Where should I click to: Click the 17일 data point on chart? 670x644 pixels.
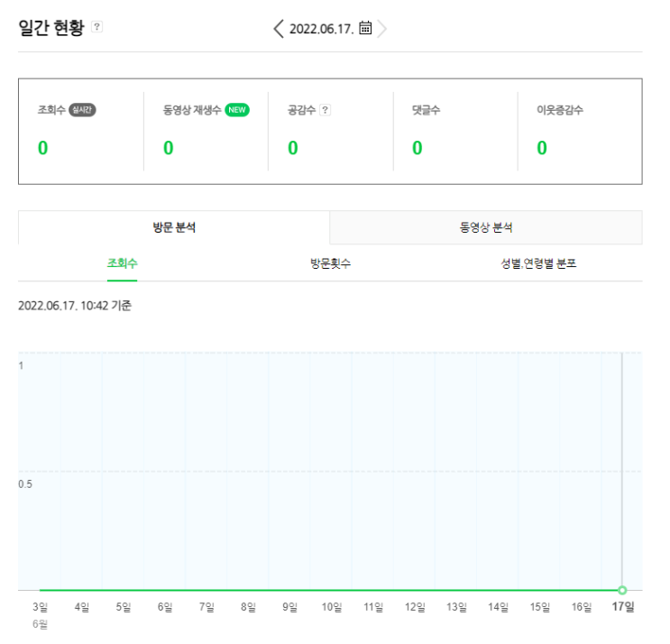point(622,590)
